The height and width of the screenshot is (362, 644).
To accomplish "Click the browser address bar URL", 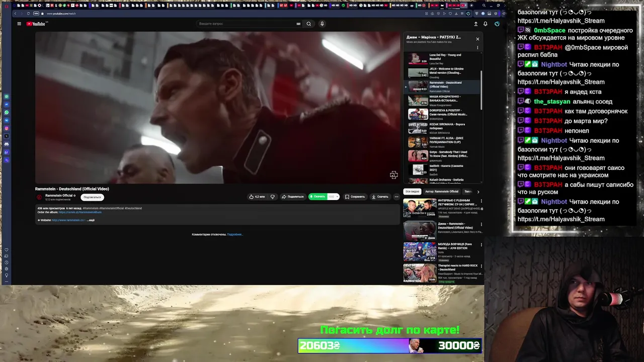I will (61, 14).
